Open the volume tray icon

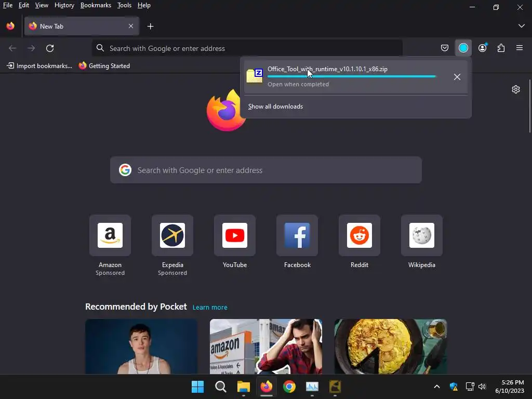(x=482, y=387)
